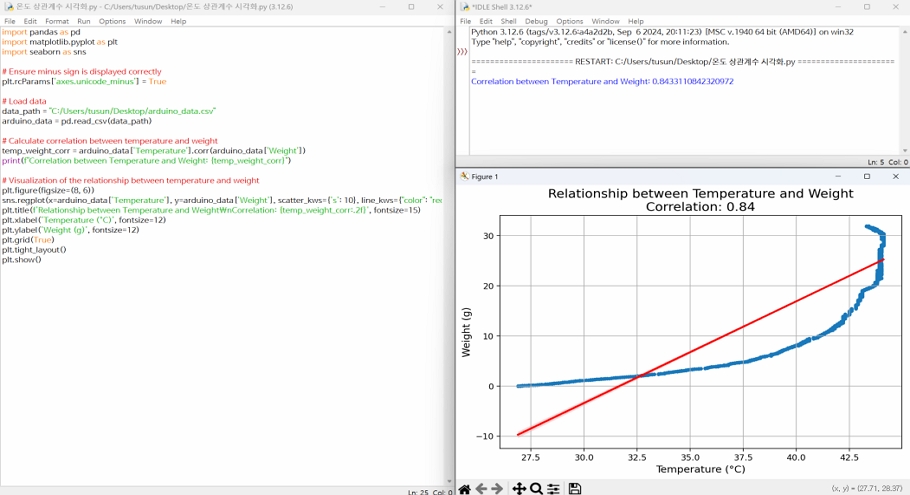Viewport: 910px width, 495px height.
Task: Open the Help menu in IDLE Shell
Action: 635,21
